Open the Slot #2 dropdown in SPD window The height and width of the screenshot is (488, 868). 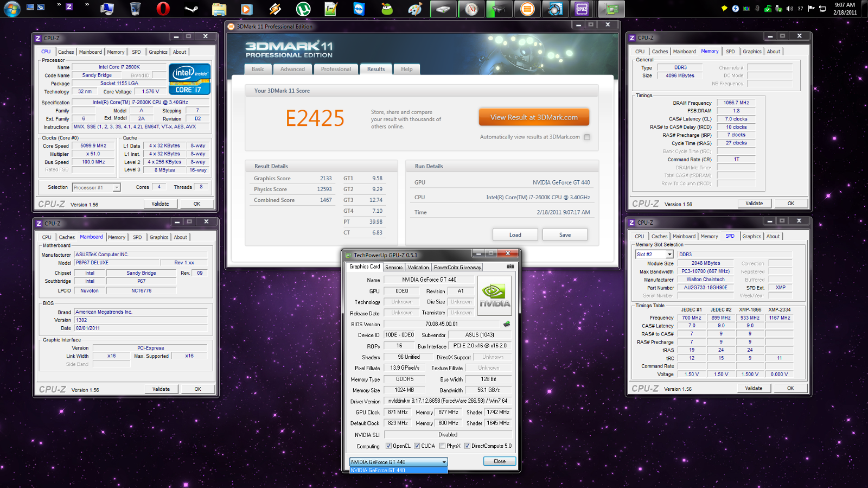pos(654,254)
